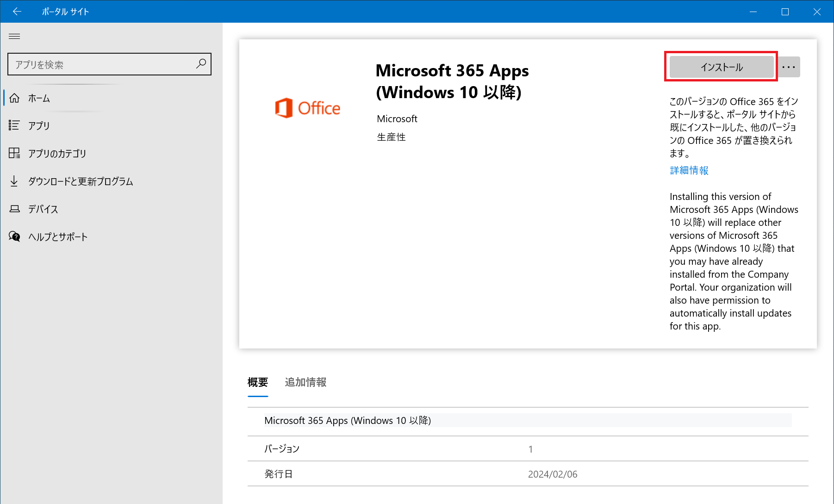Toggle the hamburger navigation menu
The image size is (834, 504).
coord(14,36)
